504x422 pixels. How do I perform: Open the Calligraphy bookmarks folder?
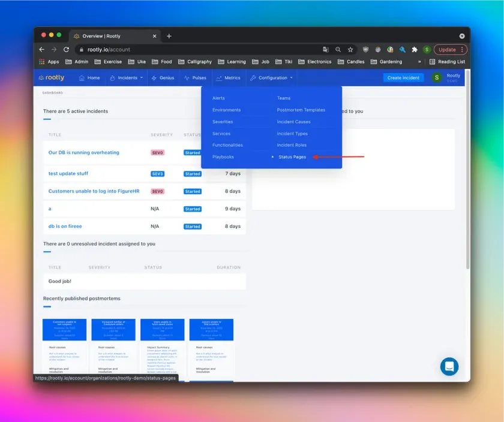click(x=195, y=62)
